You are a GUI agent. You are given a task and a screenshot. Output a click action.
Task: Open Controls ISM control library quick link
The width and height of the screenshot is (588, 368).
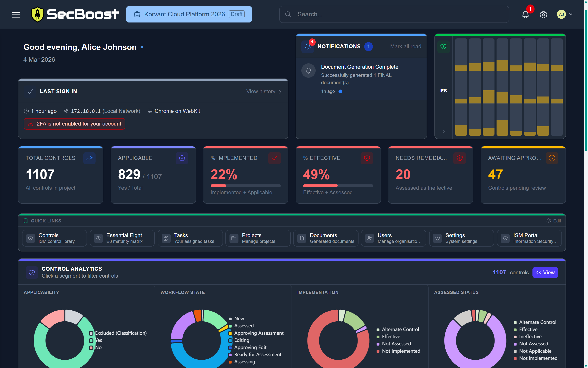pos(55,238)
